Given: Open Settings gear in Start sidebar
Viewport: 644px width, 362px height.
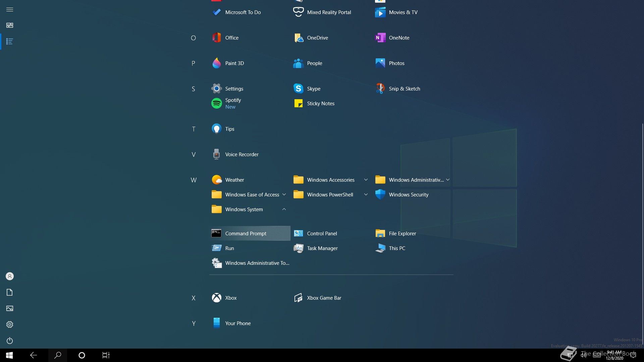Looking at the screenshot, I should click(x=10, y=324).
